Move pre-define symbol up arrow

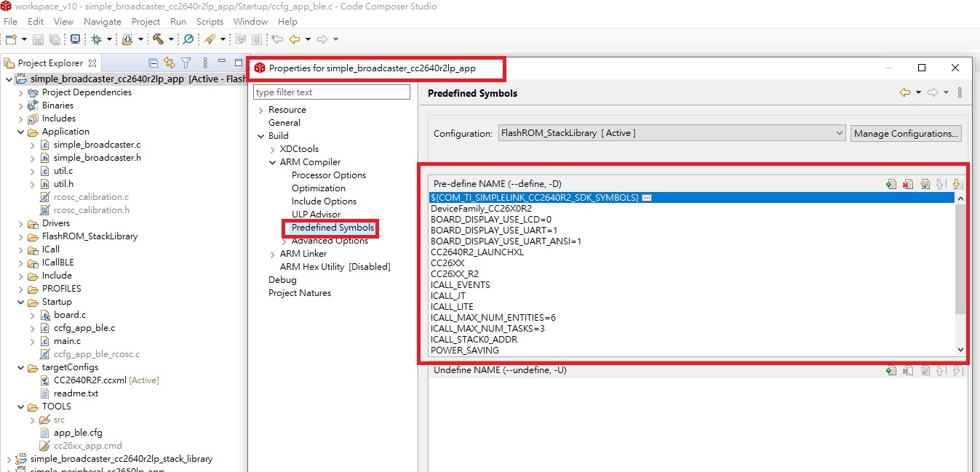click(x=940, y=185)
